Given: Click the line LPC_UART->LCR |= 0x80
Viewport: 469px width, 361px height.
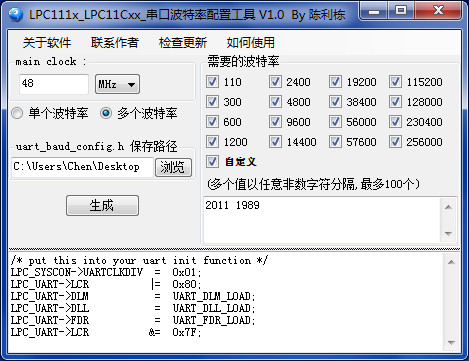Looking at the screenshot, I should pyautogui.click(x=106, y=284).
